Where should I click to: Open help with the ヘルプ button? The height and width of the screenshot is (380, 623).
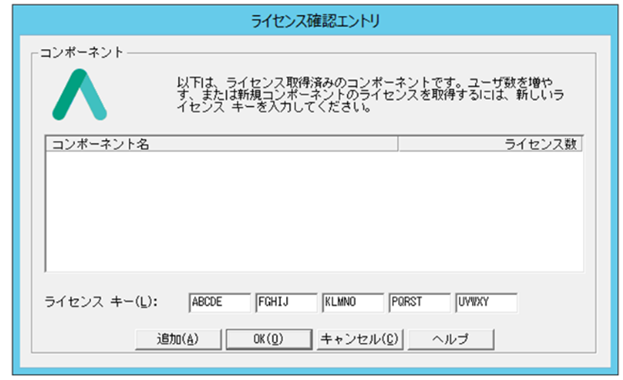(x=451, y=339)
